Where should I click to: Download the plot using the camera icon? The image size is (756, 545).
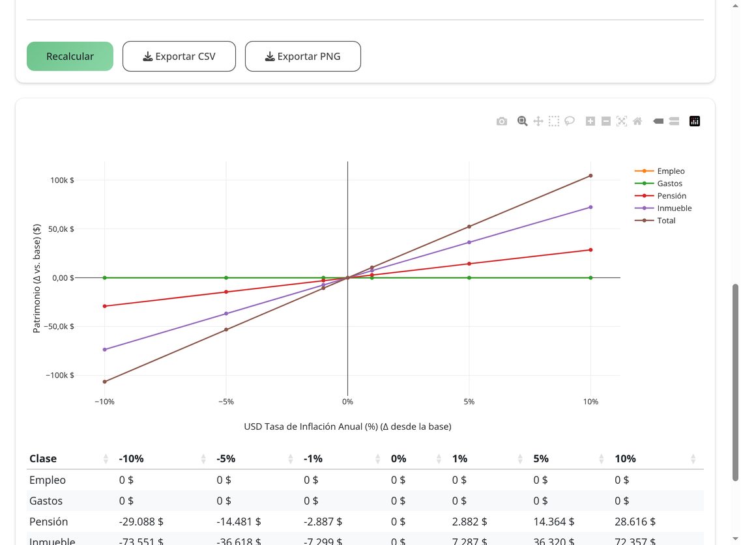[501, 121]
